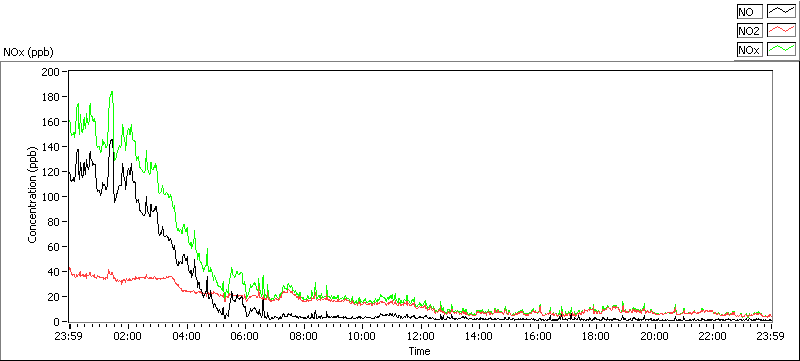
Task: Open the NO black line style sample
Action: [x=782, y=12]
